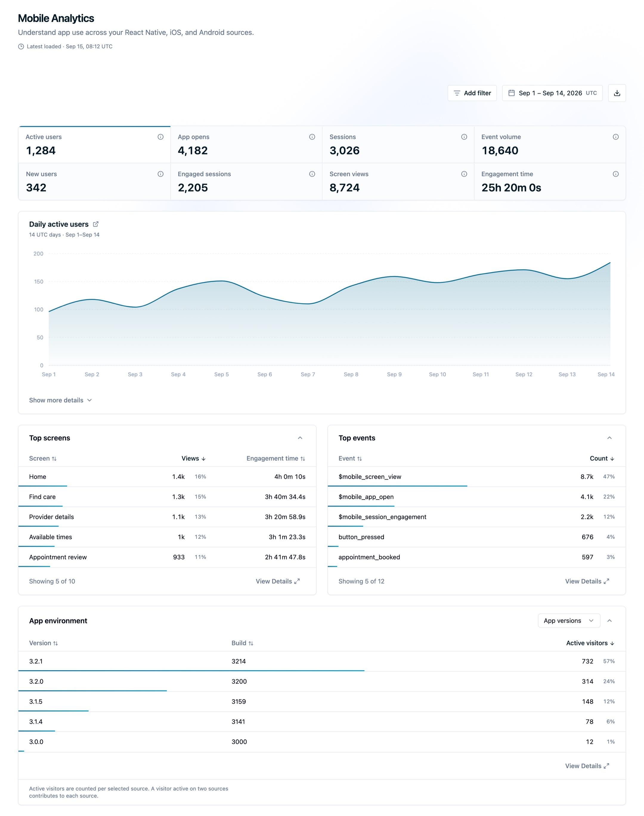Click version 3.2.0 row

(x=322, y=681)
